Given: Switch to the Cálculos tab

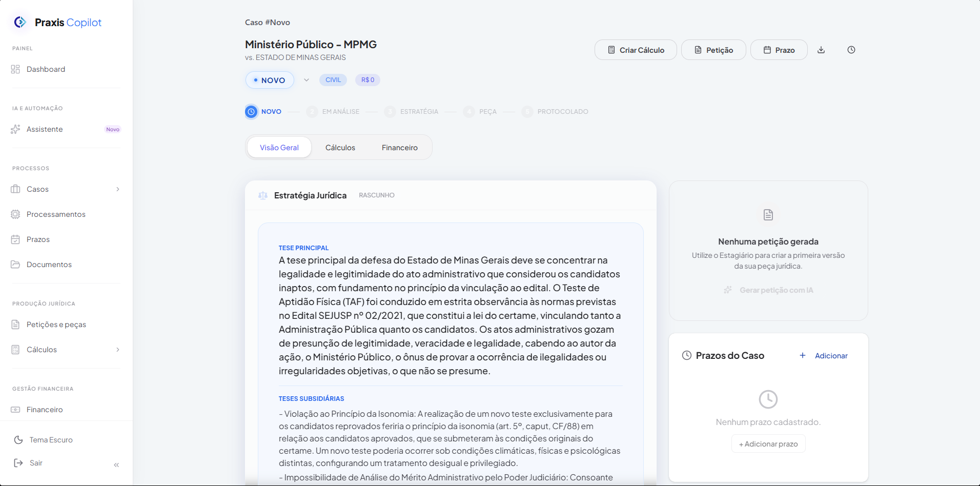Looking at the screenshot, I should (340, 148).
